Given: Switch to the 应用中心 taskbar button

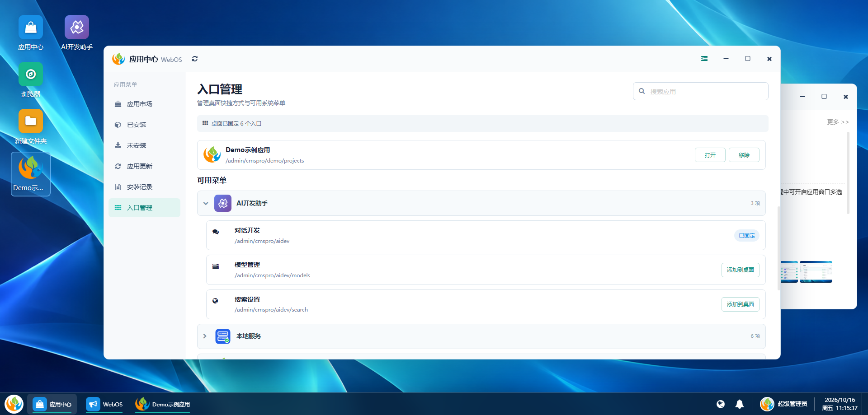Looking at the screenshot, I should click(x=52, y=404).
